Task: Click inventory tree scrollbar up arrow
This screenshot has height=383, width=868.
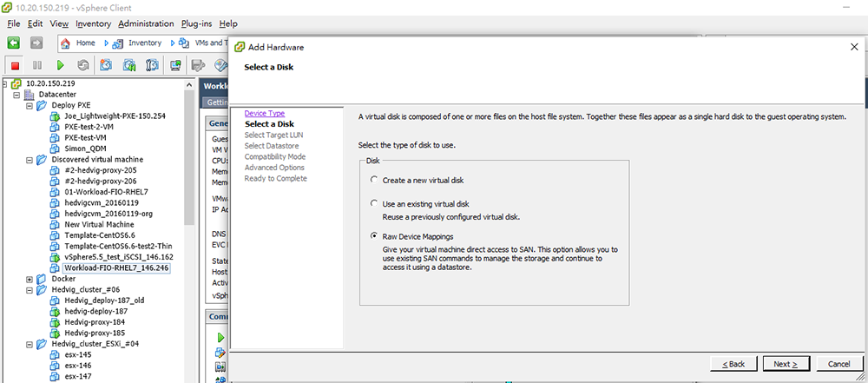Action: (x=190, y=85)
